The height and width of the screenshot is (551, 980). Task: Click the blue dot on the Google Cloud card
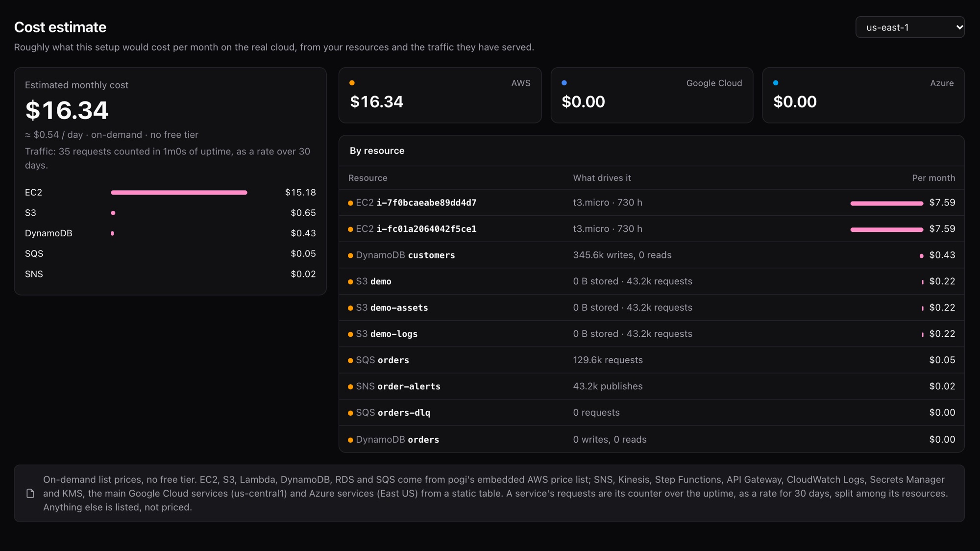pyautogui.click(x=564, y=83)
